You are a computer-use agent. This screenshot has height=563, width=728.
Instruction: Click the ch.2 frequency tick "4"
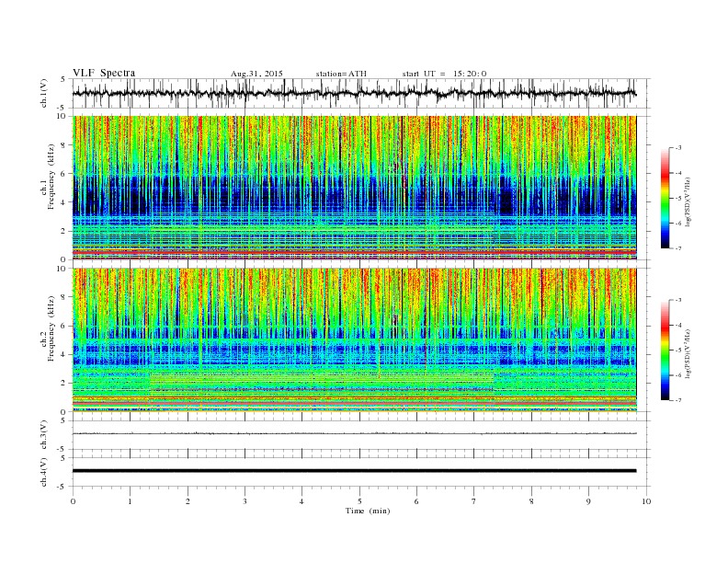63,354
